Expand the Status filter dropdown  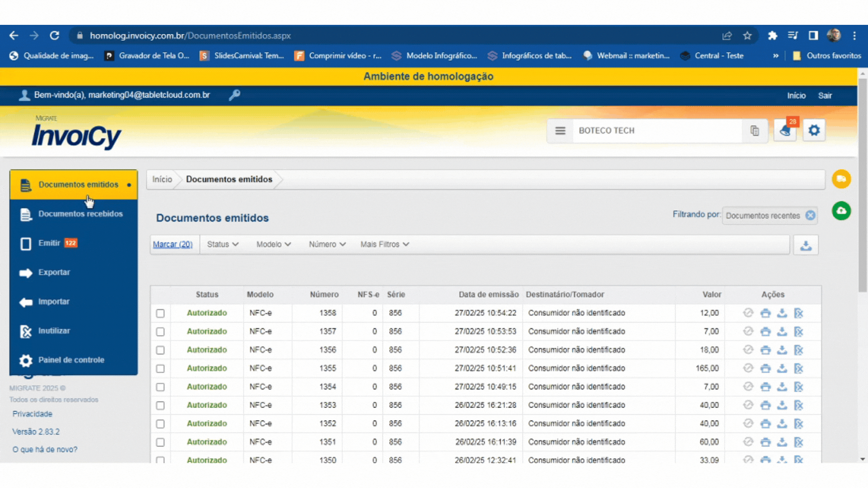[222, 244]
